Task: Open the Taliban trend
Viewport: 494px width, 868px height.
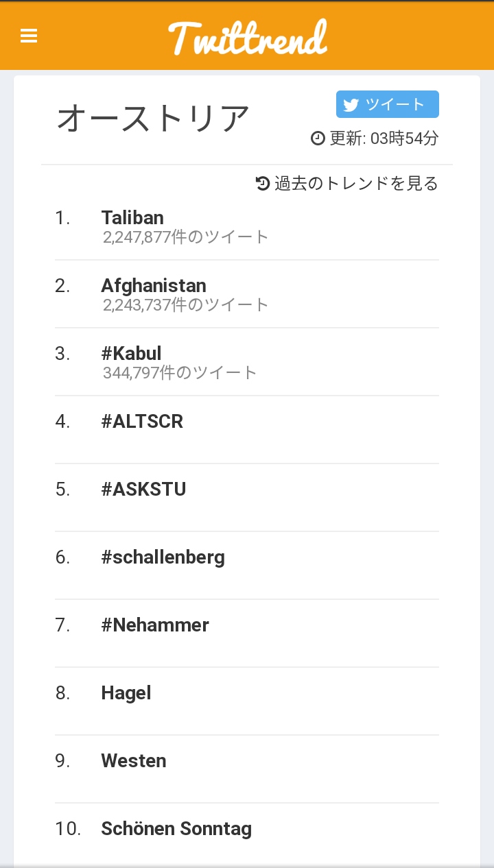Action: (132, 217)
